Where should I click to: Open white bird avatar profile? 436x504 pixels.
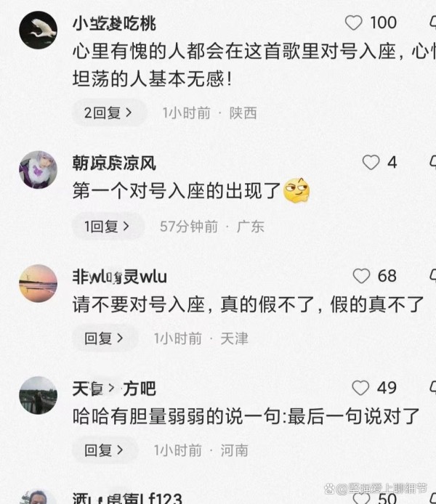pyautogui.click(x=39, y=31)
